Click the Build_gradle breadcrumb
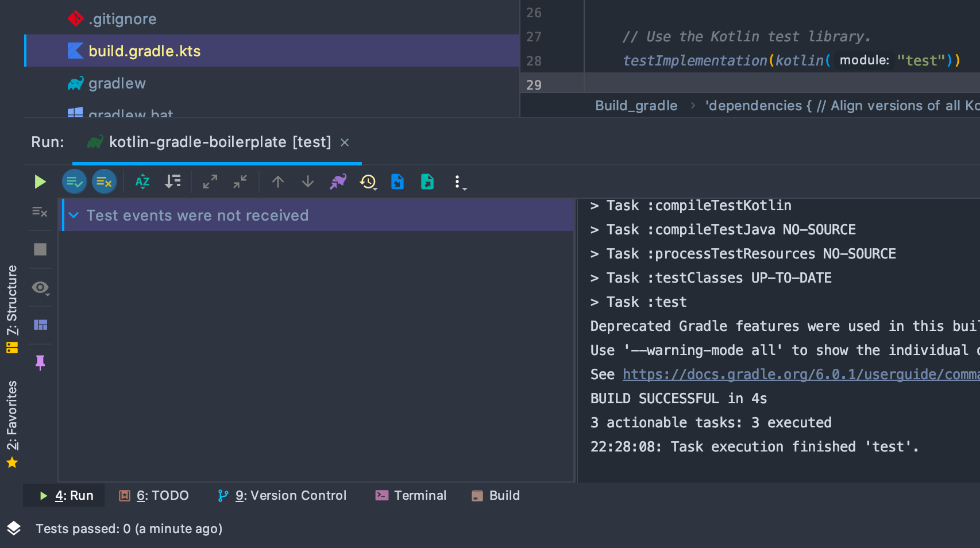This screenshot has width=980, height=548. (636, 105)
